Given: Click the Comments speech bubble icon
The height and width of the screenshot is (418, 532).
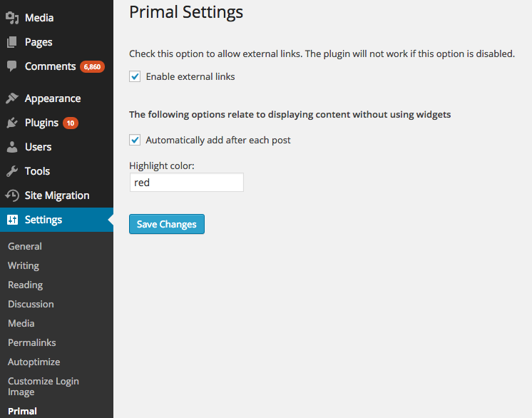Looking at the screenshot, I should click(12, 66).
